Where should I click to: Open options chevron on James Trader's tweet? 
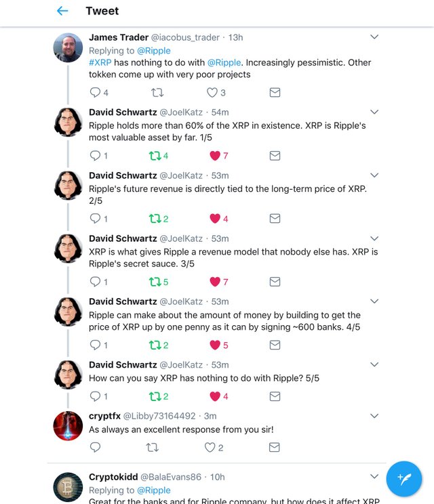tap(374, 37)
